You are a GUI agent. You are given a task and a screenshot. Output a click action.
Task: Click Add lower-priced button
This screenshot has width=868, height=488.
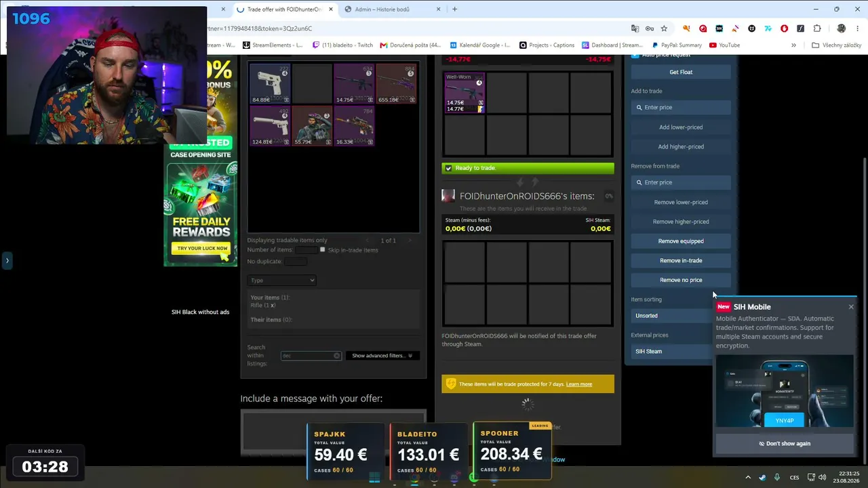(681, 127)
